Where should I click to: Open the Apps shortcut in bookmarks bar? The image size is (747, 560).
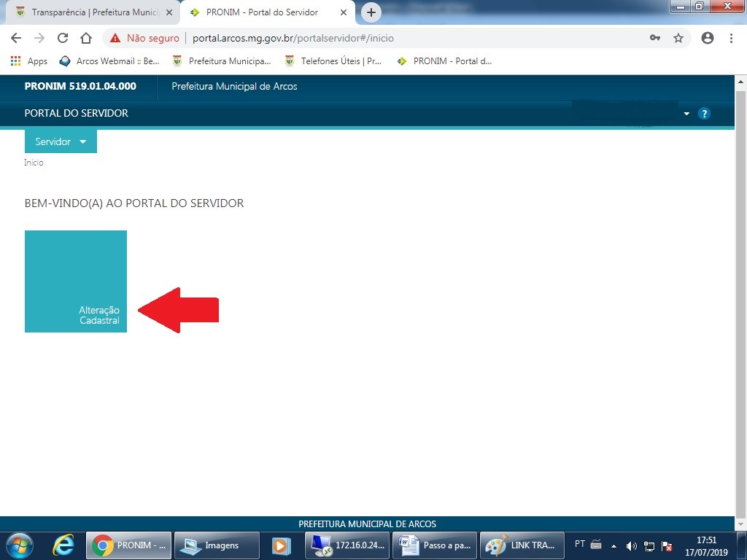click(29, 61)
